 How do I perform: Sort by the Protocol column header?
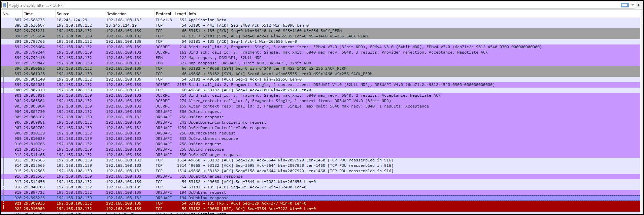click(x=163, y=14)
